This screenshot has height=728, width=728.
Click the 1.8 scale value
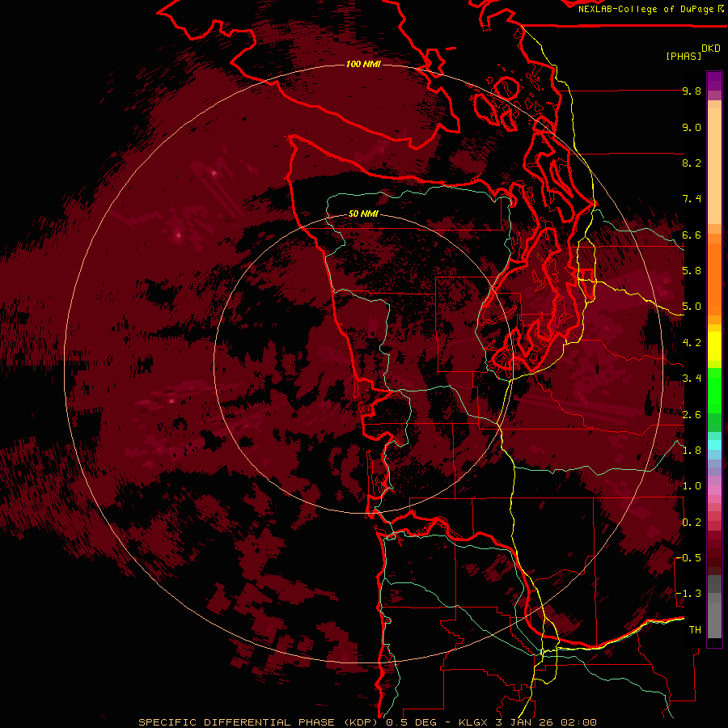(692, 451)
